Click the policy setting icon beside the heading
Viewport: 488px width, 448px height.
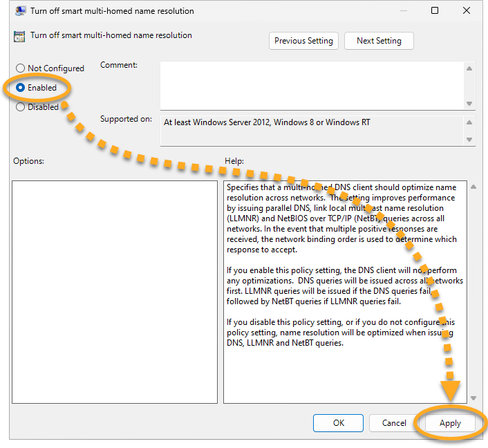(x=20, y=37)
